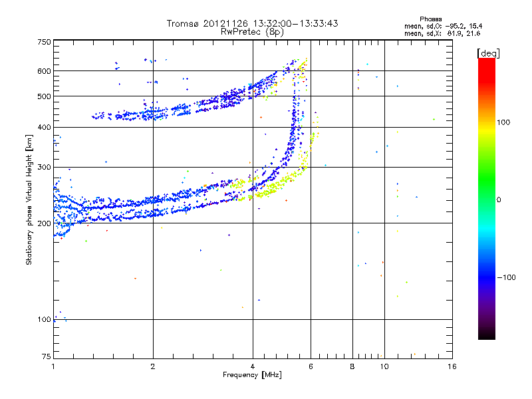
Task: Click the 'mean, sd,X: 81.9, 21.6' text
Action: point(442,33)
